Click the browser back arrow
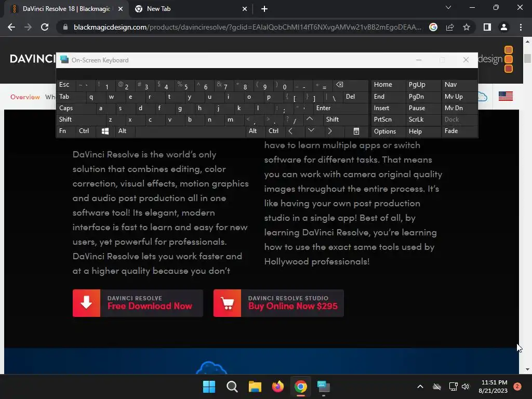532x399 pixels. (x=11, y=27)
